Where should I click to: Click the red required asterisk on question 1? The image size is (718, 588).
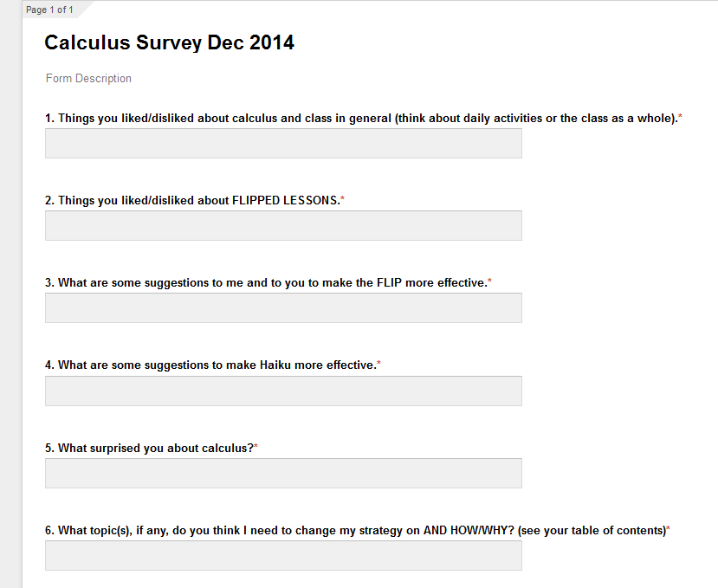[x=680, y=116]
